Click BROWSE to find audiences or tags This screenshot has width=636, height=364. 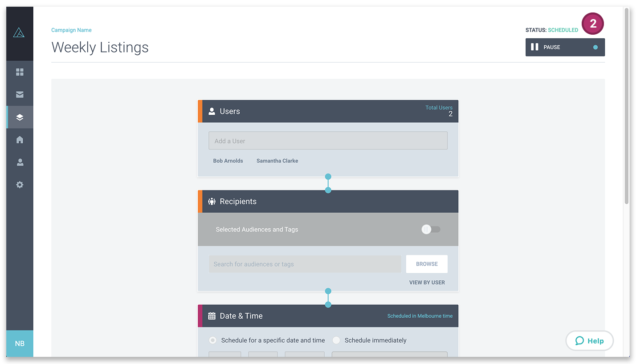426,264
